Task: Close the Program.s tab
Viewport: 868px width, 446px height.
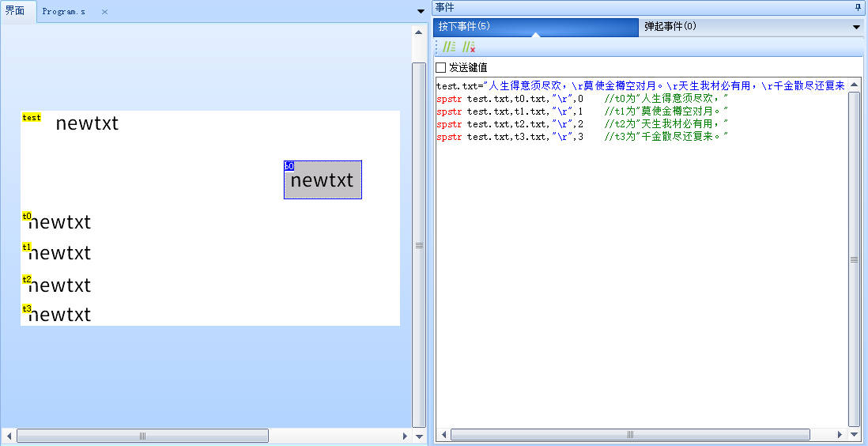Action: (x=104, y=12)
